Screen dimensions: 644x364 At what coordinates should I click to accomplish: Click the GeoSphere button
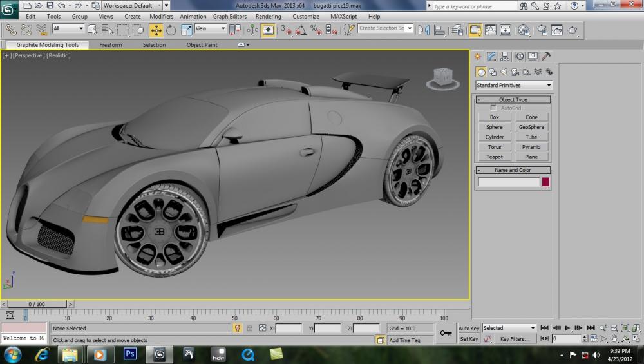[531, 127]
